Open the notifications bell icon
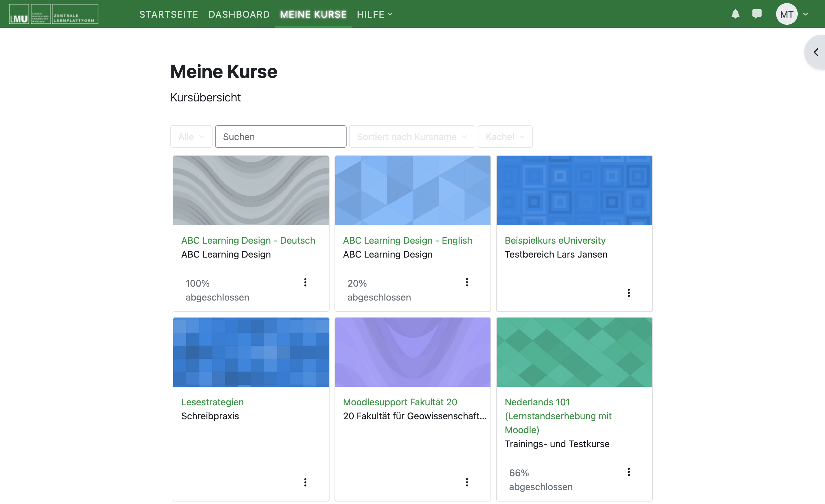This screenshot has width=825, height=504. pyautogui.click(x=735, y=14)
